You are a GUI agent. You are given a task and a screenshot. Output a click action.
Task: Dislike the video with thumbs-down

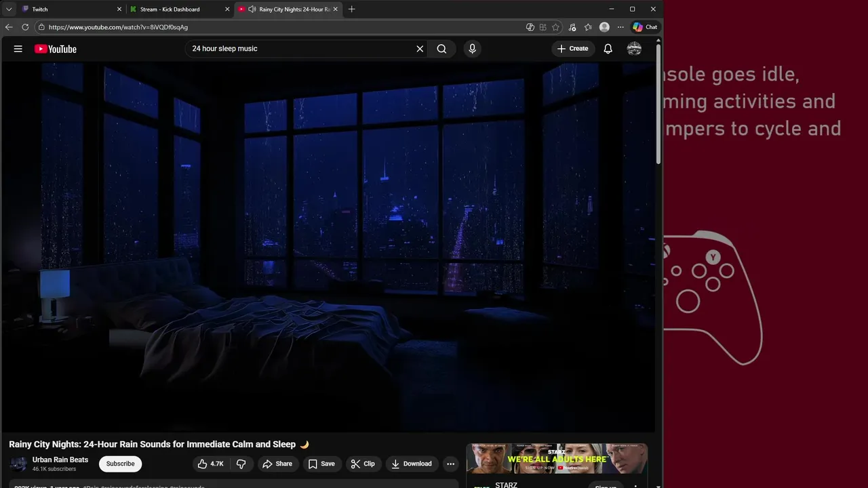[241, 464]
